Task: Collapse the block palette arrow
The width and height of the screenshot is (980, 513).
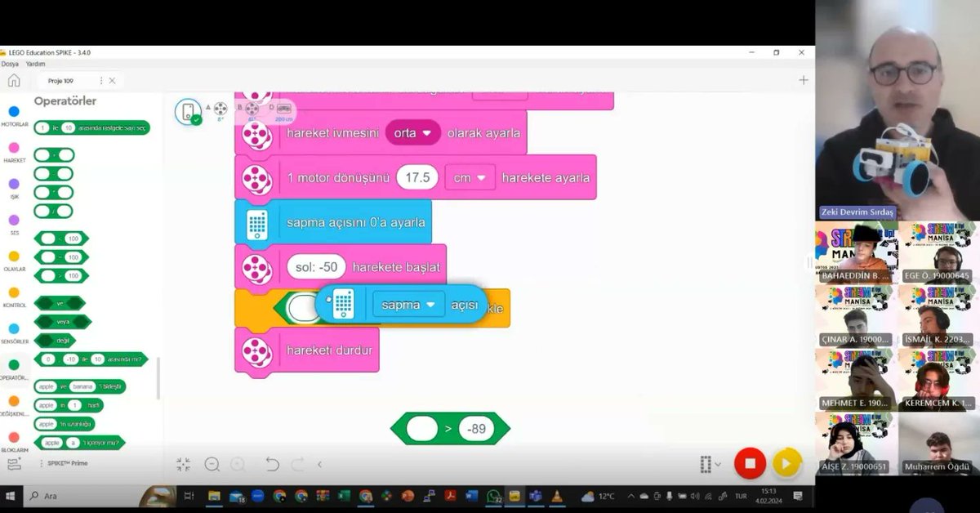Action: point(319,464)
